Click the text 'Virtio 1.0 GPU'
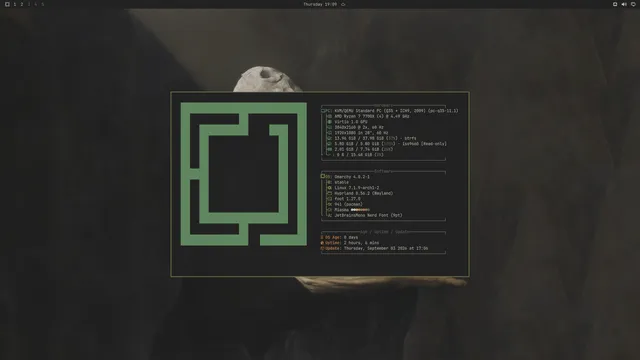640x360 pixels. pyautogui.click(x=351, y=122)
